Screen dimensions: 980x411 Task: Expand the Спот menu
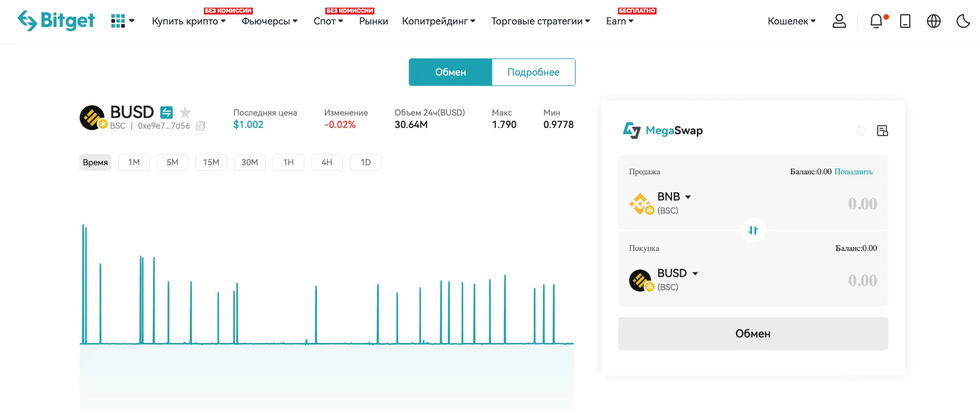(x=328, y=21)
